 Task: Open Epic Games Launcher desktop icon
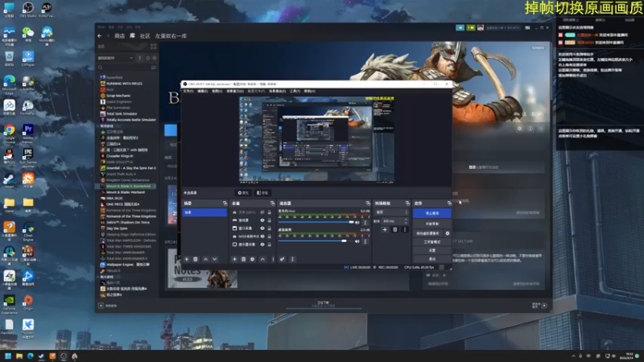coord(28,158)
